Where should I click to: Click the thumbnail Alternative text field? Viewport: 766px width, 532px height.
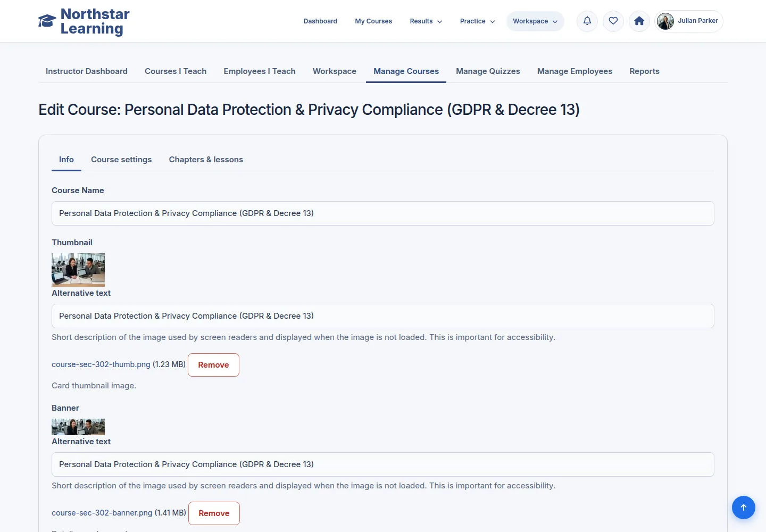pyautogui.click(x=383, y=316)
